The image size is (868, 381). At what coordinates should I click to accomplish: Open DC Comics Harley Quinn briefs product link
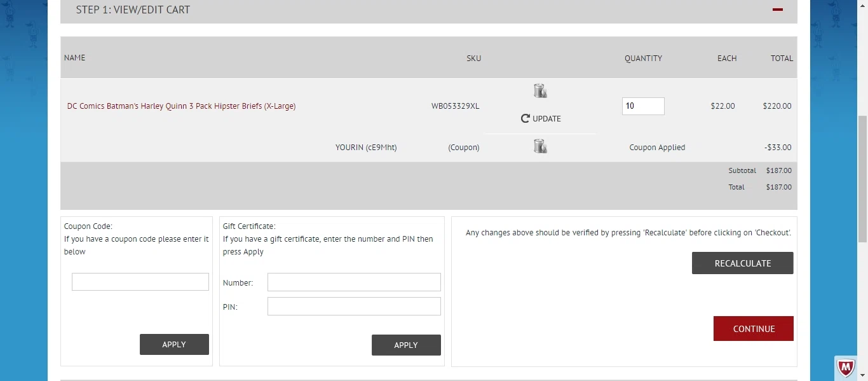pyautogui.click(x=181, y=106)
